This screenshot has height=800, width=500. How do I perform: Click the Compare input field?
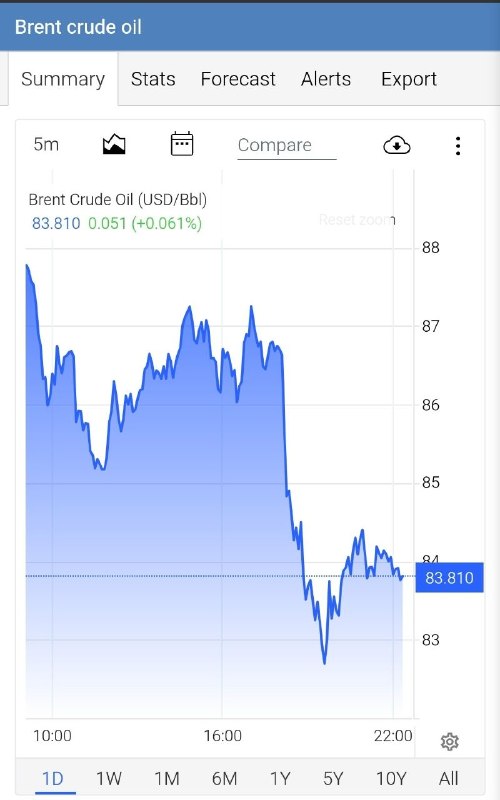tap(287, 146)
